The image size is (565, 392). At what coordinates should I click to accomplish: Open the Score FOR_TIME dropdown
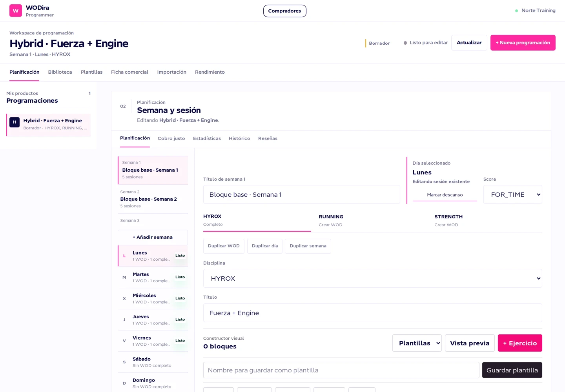[512, 194]
